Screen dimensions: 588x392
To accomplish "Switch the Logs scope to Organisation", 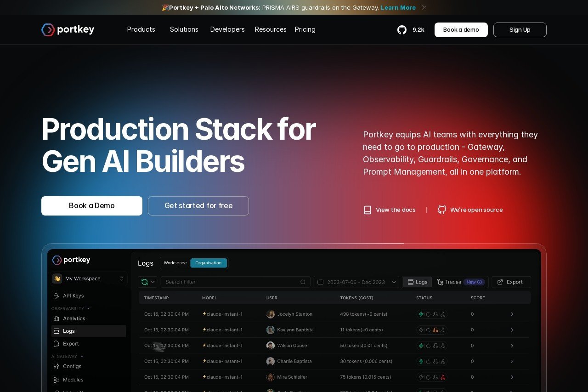I will (x=208, y=263).
